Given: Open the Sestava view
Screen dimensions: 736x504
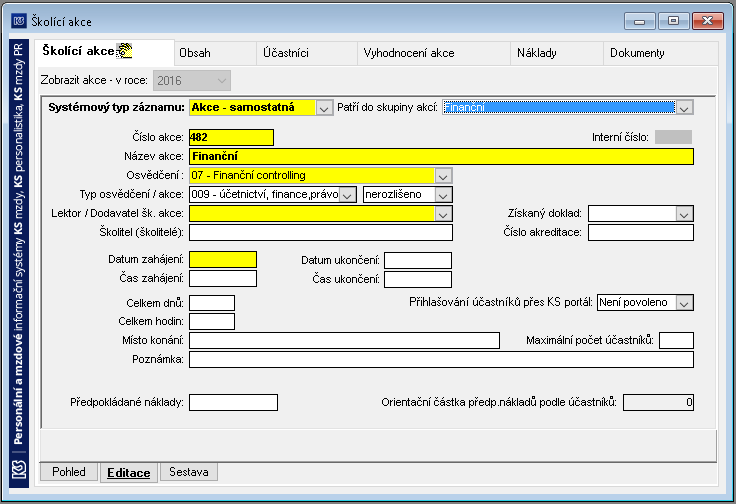Looking at the screenshot, I should click(189, 472).
